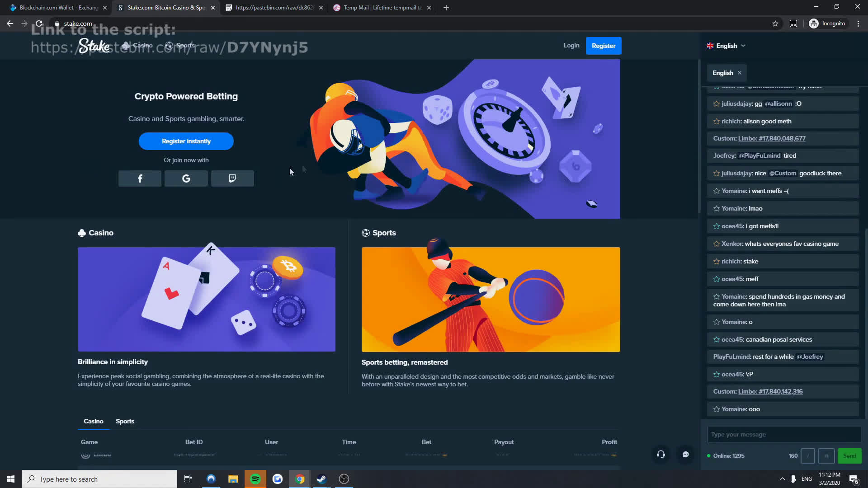The width and height of the screenshot is (868, 488).
Task: Open Limbo bet #17,840,048,677 link
Action: (771, 138)
